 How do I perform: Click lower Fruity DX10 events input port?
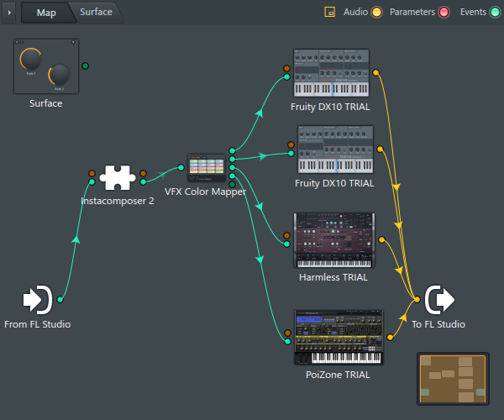pyautogui.click(x=291, y=153)
